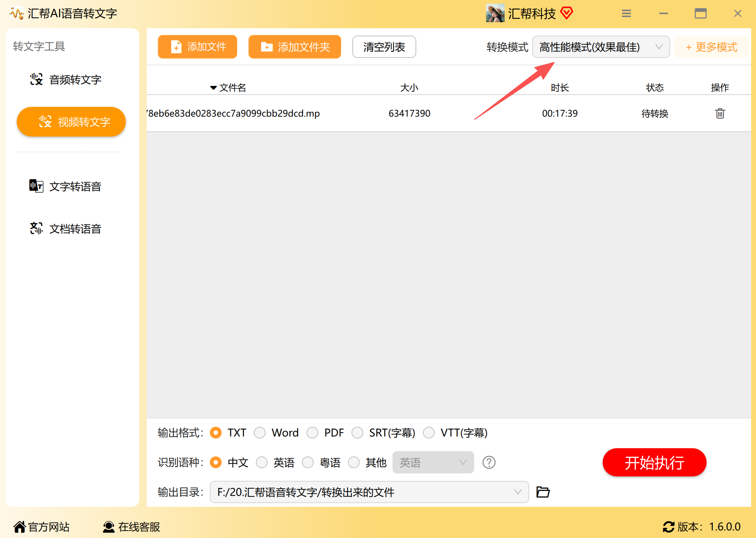The image size is (756, 538).
Task: Select 英语 recognition language radio
Action: [275, 462]
